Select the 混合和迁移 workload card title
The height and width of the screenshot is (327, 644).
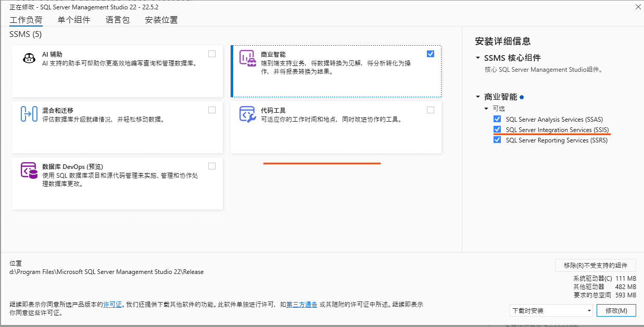(58, 110)
